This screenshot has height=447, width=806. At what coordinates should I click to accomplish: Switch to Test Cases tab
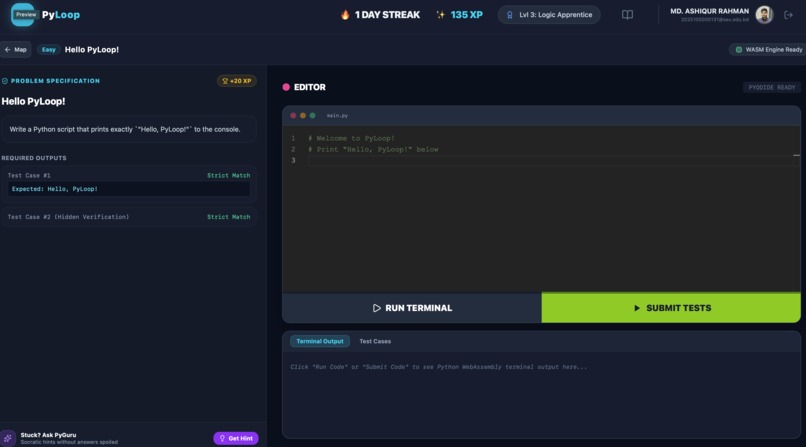375,341
